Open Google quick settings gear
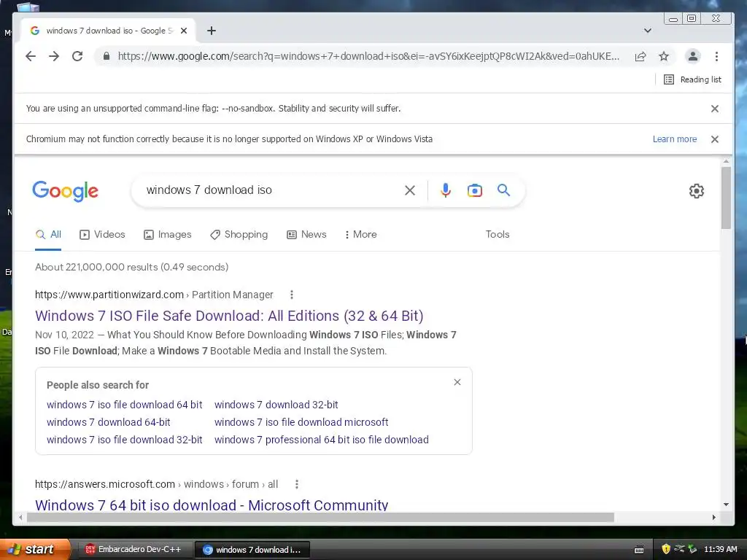 (x=697, y=191)
